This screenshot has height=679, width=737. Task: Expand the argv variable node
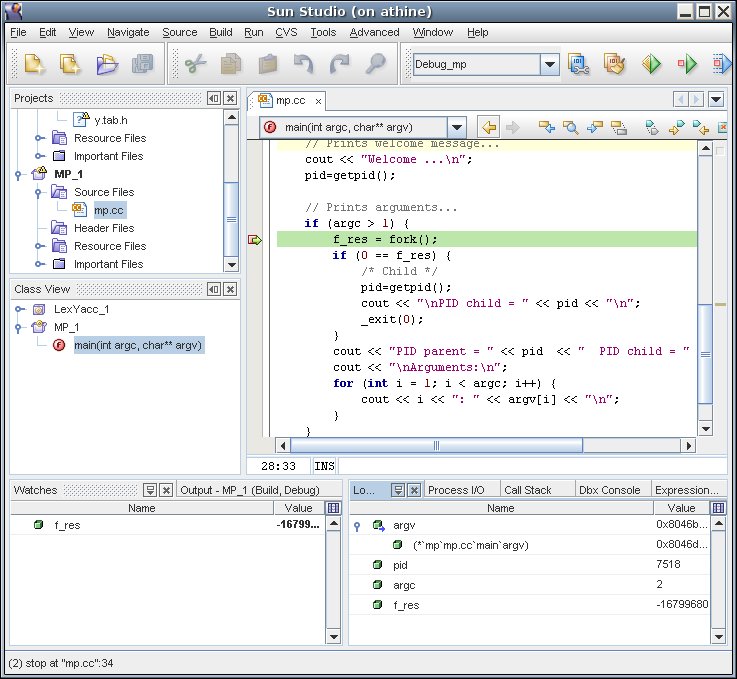[357, 526]
